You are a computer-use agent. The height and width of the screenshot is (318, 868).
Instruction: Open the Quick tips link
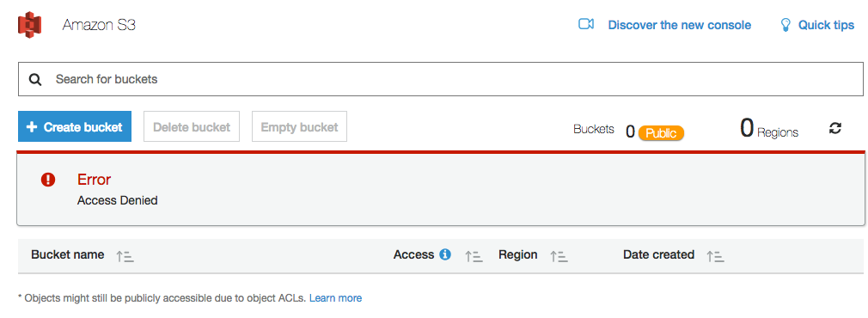pyautogui.click(x=826, y=25)
